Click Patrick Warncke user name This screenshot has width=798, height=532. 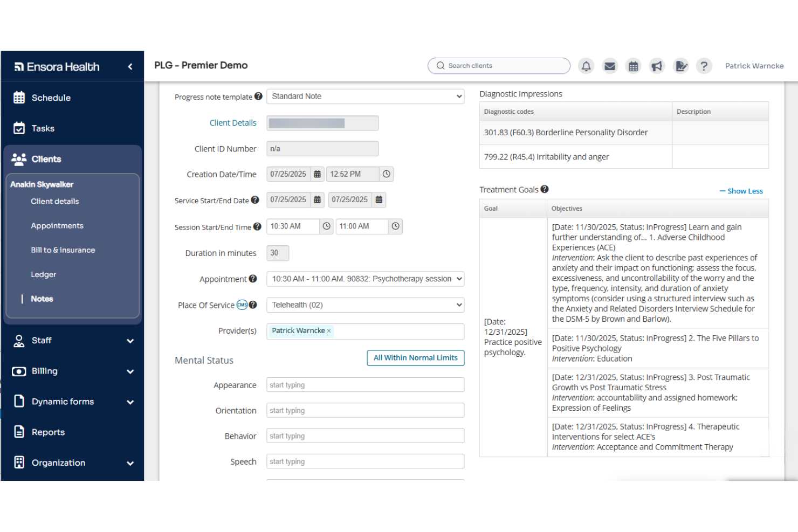[754, 66]
